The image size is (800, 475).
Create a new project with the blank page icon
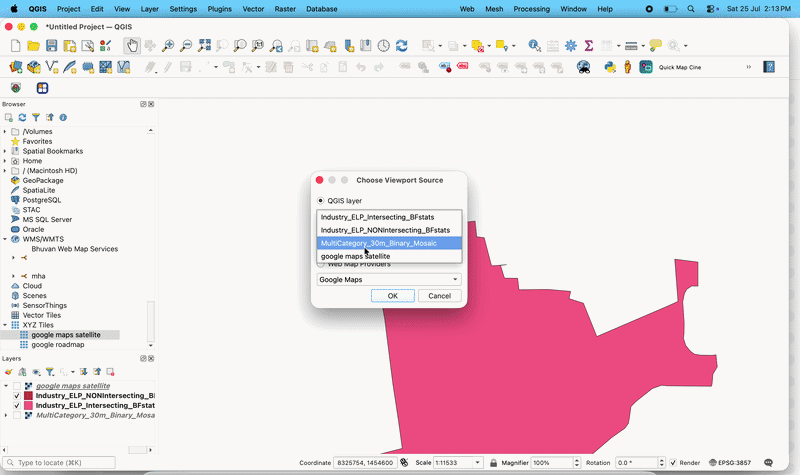[15, 46]
